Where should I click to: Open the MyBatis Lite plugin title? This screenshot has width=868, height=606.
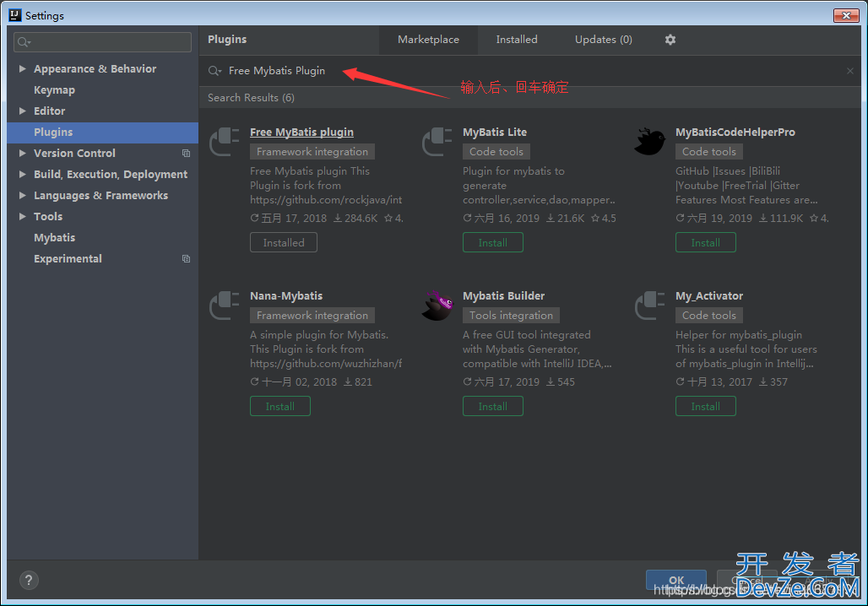pos(495,133)
